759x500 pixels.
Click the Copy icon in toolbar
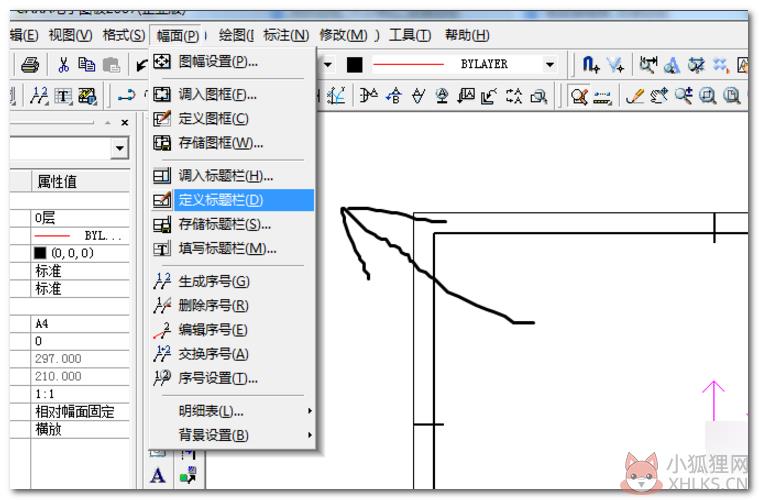[87, 65]
